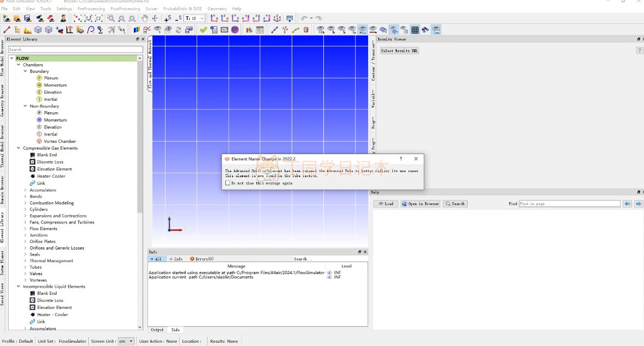Open the PostProcessing menu

(125, 9)
